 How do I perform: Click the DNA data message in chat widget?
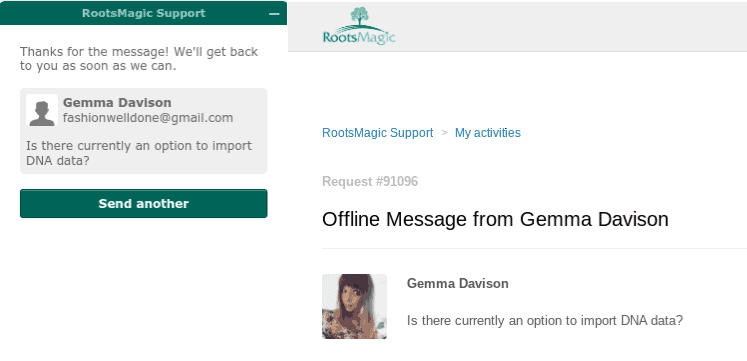click(x=139, y=153)
